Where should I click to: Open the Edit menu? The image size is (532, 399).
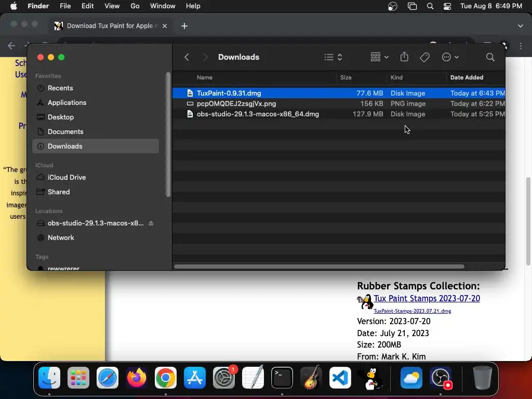coord(87,6)
